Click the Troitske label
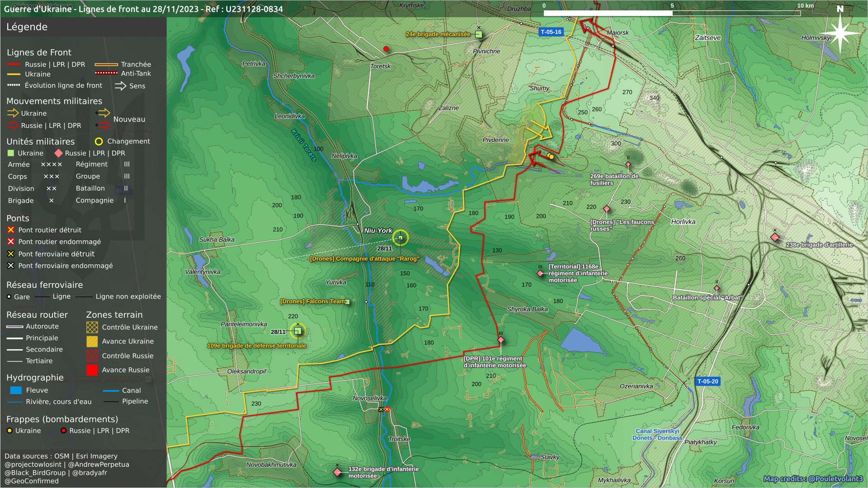Viewport: 868px width, 488px height. click(x=399, y=439)
